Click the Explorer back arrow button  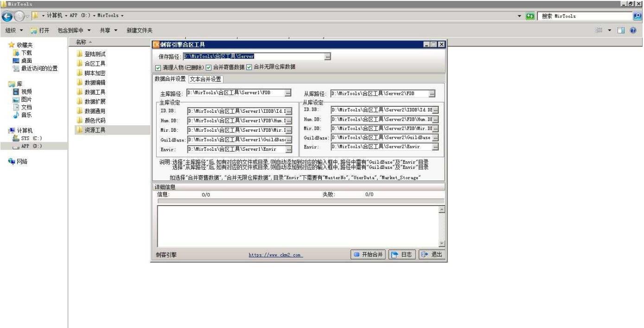click(x=7, y=16)
